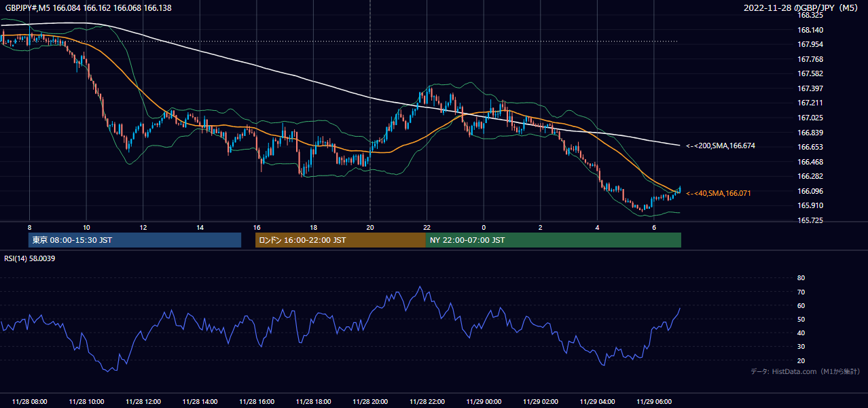The image size is (868, 408).
Task: Click hour 10 on the price chart axis
Action: point(86,227)
